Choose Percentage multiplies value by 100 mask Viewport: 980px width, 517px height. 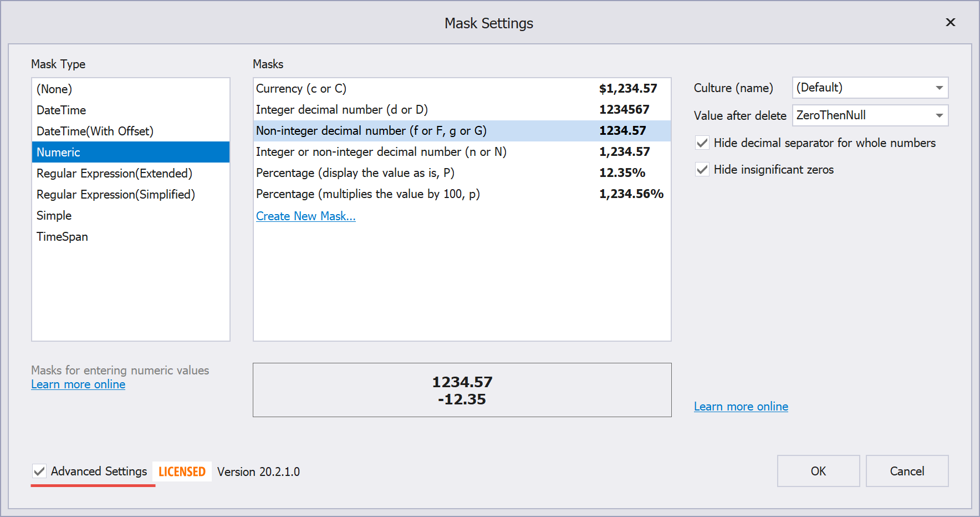pyautogui.click(x=367, y=194)
